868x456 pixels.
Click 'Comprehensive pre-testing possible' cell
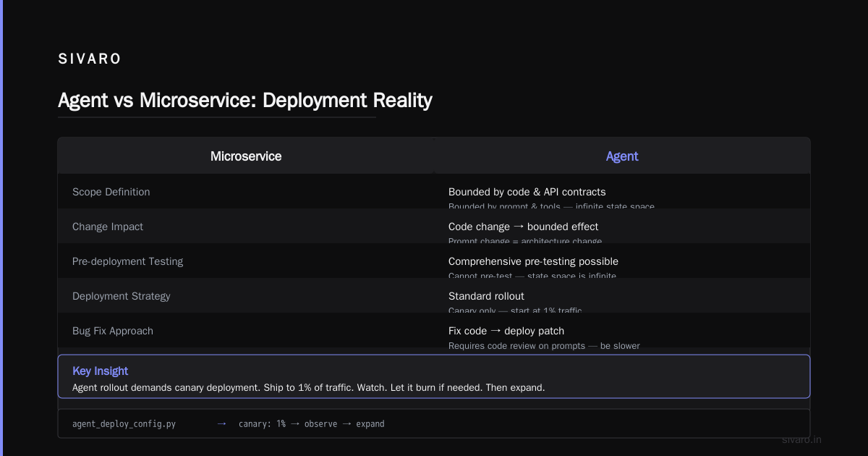click(533, 261)
